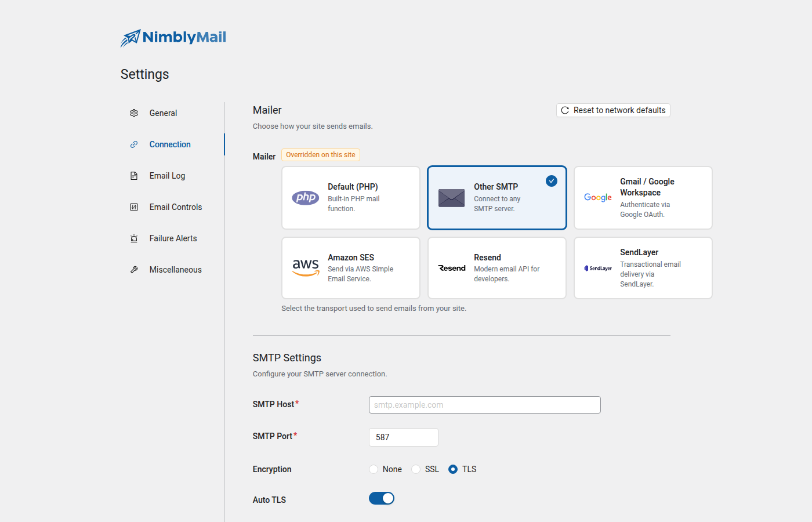Choose the Resend mailer card

[x=497, y=268]
